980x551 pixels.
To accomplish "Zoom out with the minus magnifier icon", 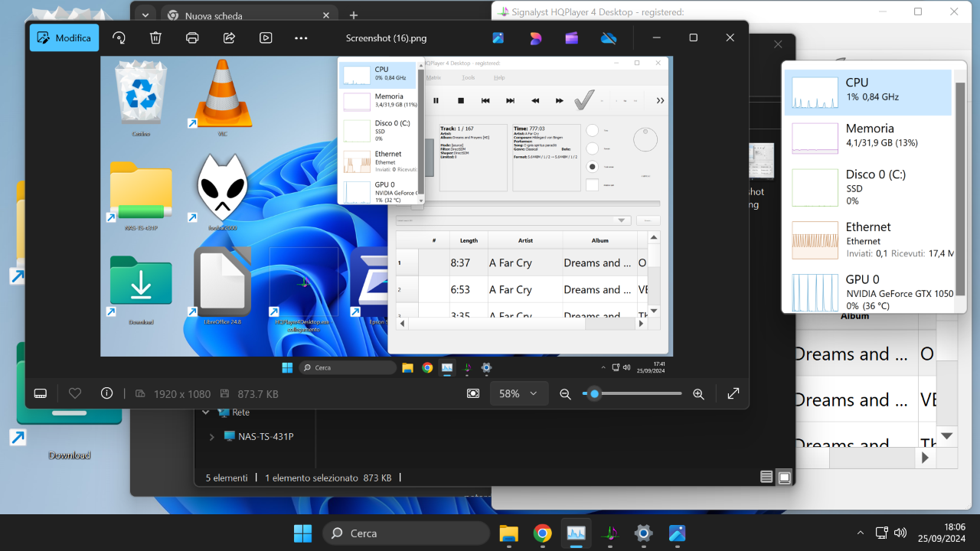I will pyautogui.click(x=565, y=393).
